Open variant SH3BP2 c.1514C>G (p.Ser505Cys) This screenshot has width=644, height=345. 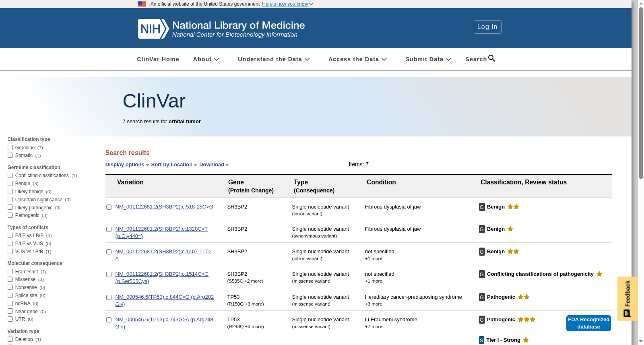pos(162,278)
